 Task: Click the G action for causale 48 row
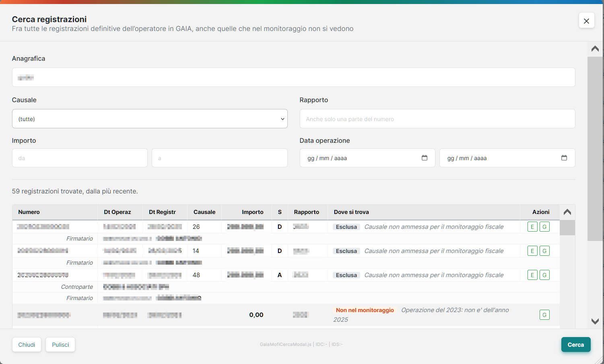click(x=544, y=275)
